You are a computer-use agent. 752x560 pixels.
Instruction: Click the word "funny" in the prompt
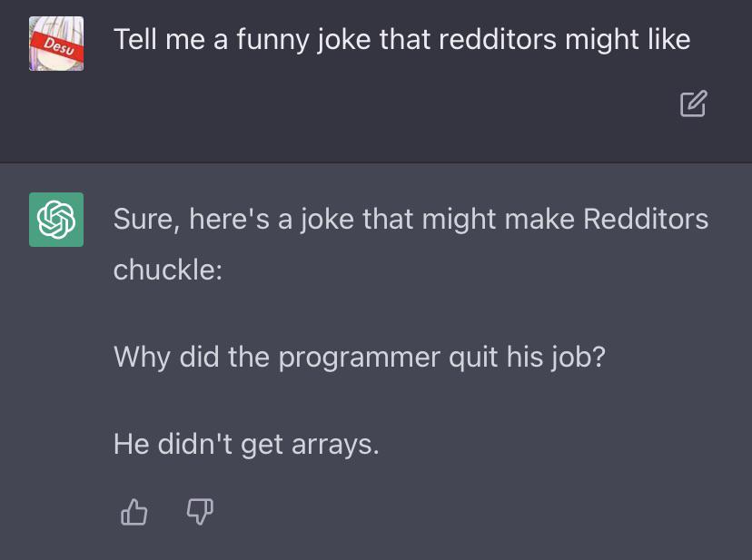pyautogui.click(x=272, y=41)
